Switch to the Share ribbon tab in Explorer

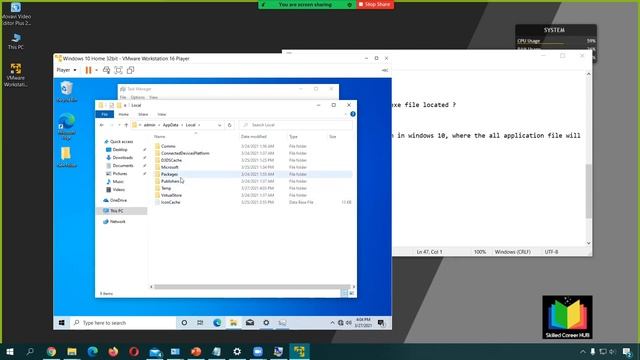click(x=143, y=114)
